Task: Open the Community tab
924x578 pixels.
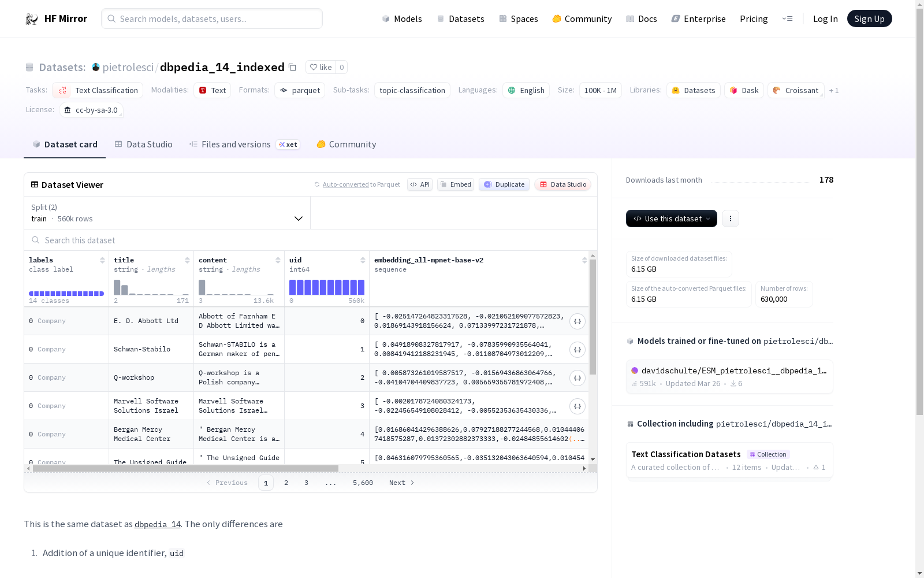Action: (x=346, y=144)
